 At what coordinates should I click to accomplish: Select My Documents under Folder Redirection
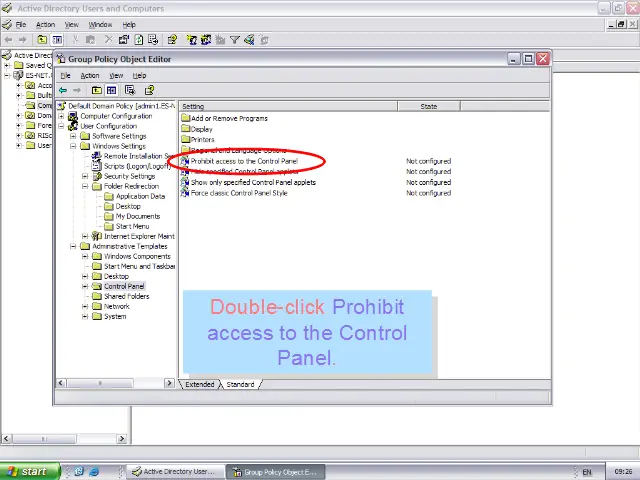click(x=138, y=216)
